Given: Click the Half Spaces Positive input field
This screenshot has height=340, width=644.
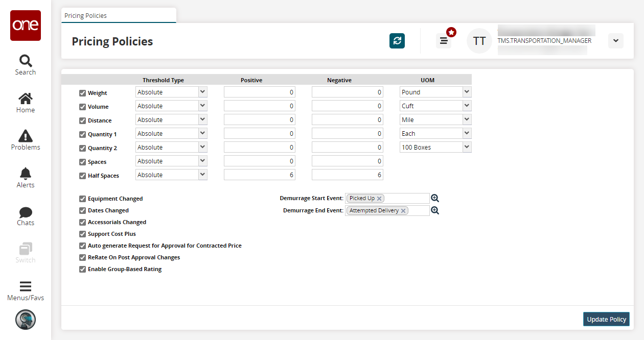Looking at the screenshot, I should [x=260, y=175].
